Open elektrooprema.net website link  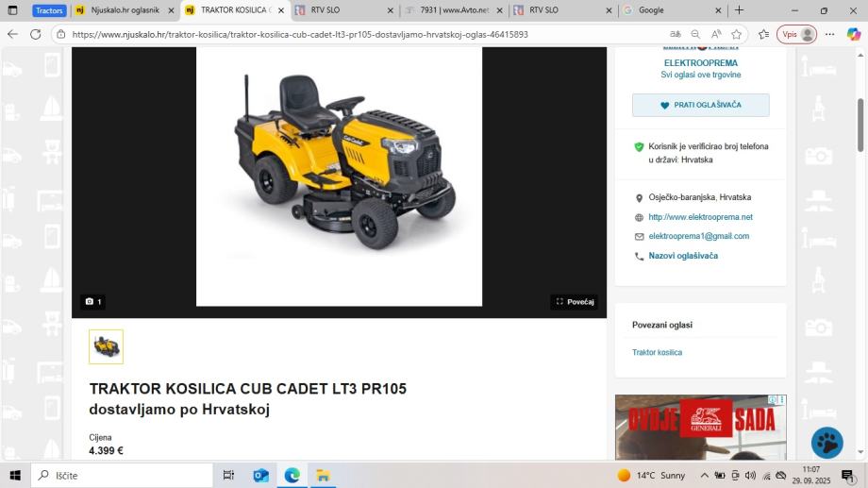tap(700, 217)
